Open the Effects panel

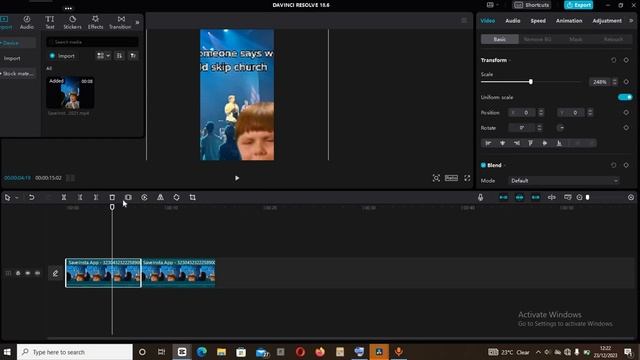96,22
